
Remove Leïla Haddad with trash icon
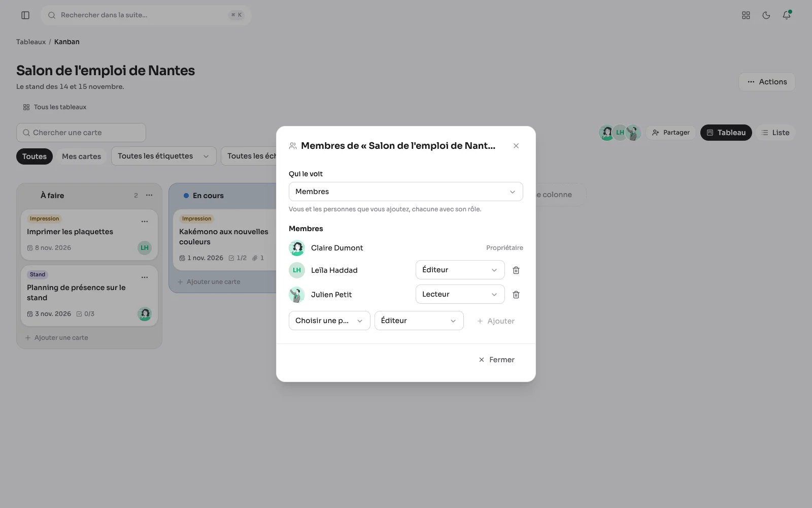(516, 270)
